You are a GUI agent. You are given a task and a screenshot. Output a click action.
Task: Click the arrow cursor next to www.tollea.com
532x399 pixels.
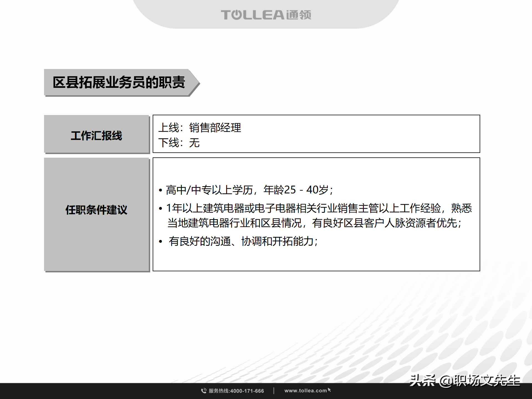pos(330,390)
